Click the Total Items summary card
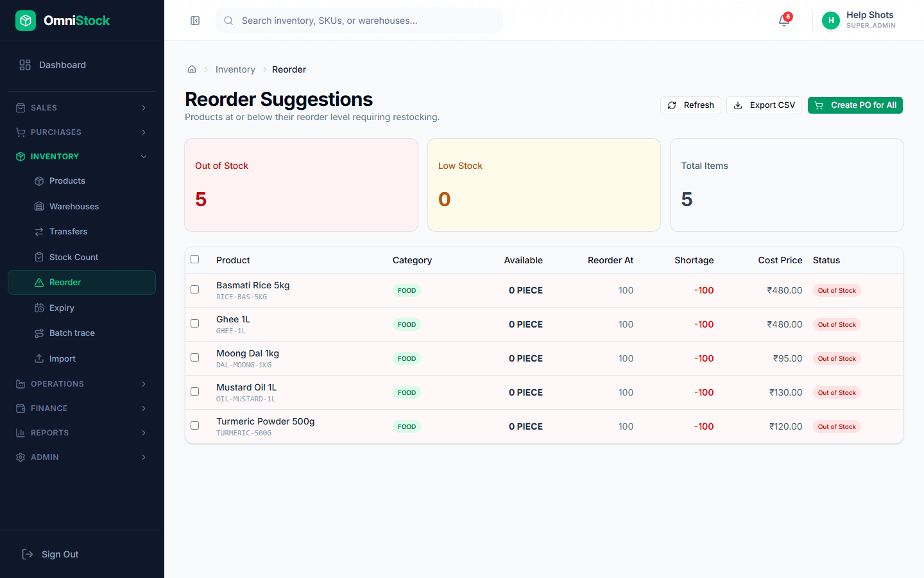 click(x=787, y=185)
